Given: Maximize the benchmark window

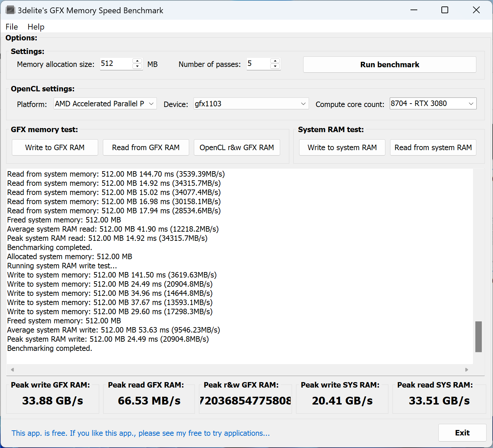Looking at the screenshot, I should coord(445,10).
